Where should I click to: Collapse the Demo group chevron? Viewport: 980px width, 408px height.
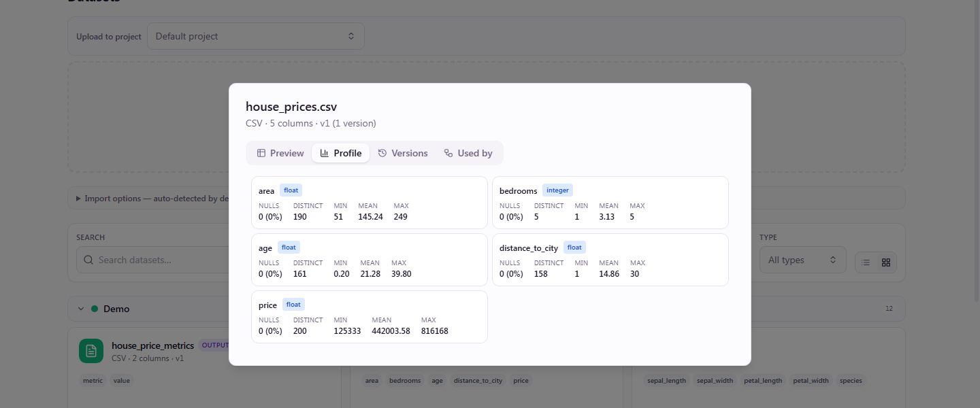click(81, 309)
